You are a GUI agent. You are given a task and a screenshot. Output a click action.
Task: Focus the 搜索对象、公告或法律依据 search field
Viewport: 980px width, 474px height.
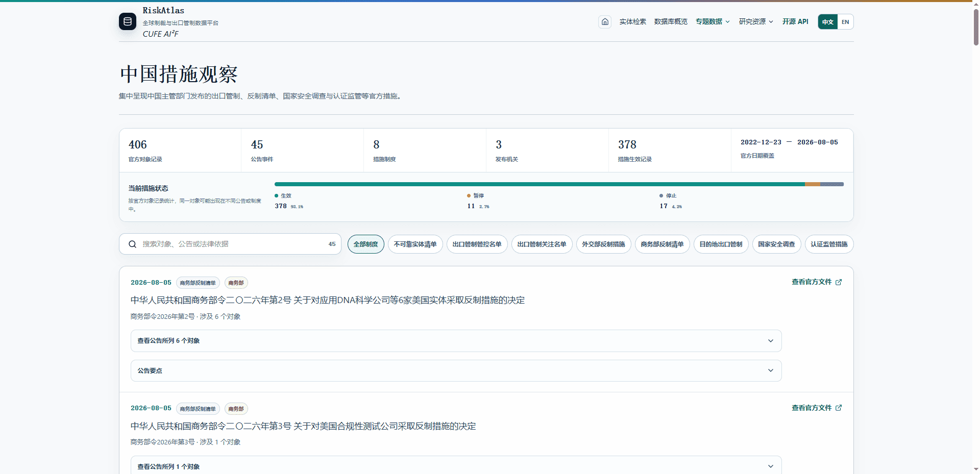coord(230,244)
